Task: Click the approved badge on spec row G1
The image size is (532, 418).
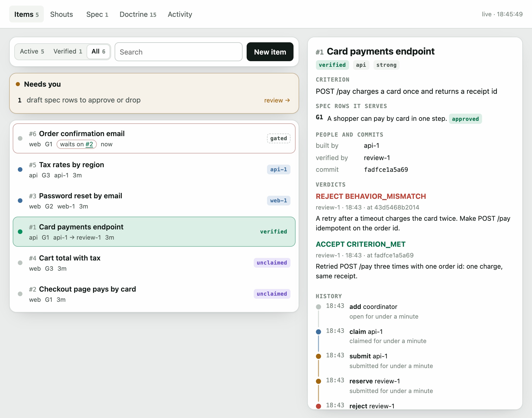Action: 465,119
